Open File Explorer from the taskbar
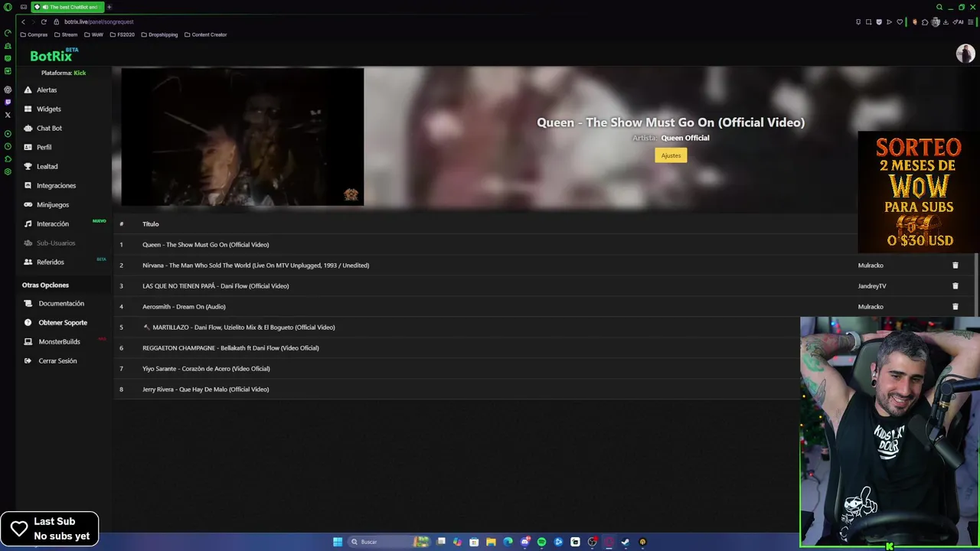Image resolution: width=980 pixels, height=551 pixels. 491,542
